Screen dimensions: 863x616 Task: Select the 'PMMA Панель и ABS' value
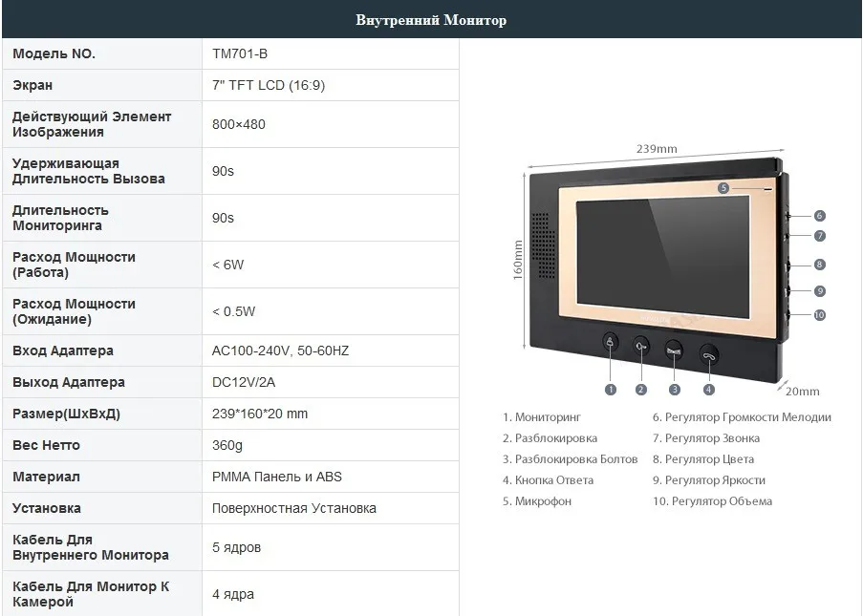(277, 477)
